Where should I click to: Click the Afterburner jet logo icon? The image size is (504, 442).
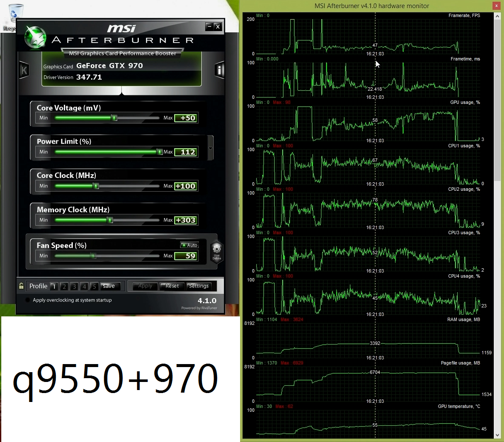tap(35, 37)
